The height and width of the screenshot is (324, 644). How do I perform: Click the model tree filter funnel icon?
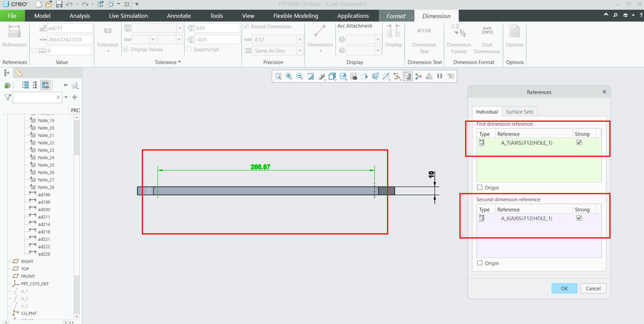click(8, 97)
